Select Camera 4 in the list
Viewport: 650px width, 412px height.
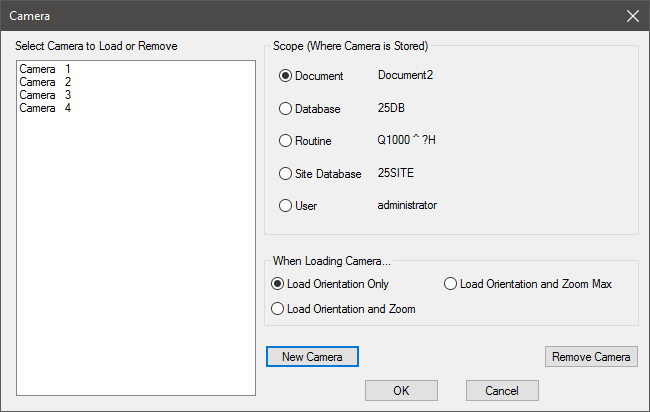pyautogui.click(x=45, y=108)
